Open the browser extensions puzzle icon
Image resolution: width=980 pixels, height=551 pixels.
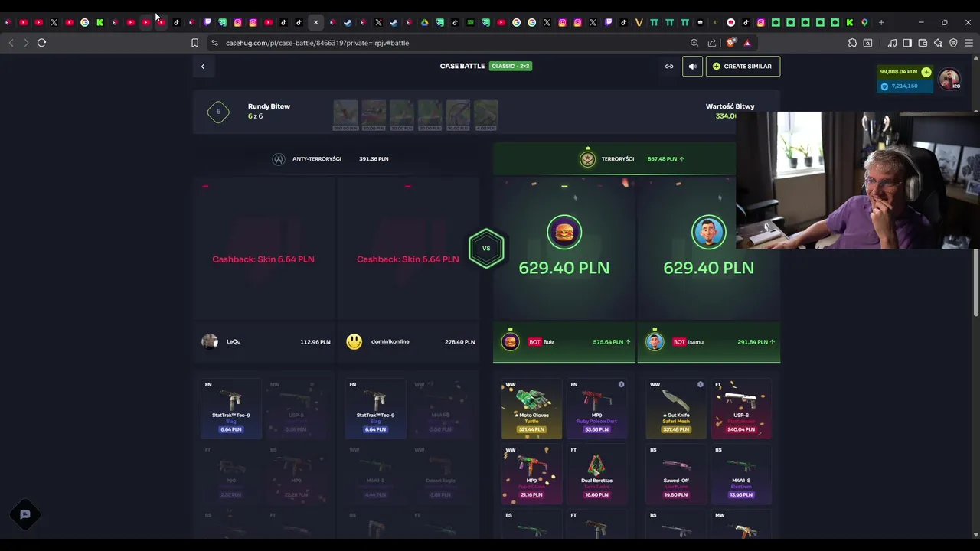click(x=852, y=43)
